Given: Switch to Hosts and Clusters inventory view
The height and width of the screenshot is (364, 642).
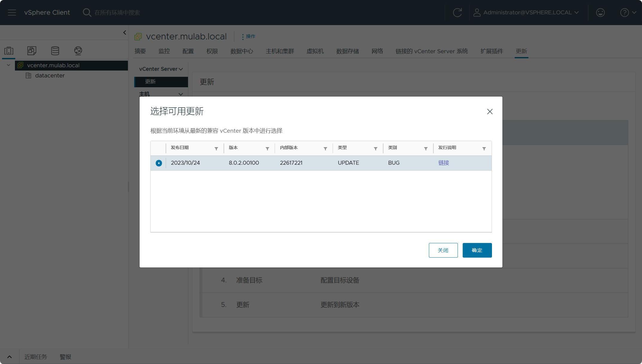Looking at the screenshot, I should click(9, 51).
